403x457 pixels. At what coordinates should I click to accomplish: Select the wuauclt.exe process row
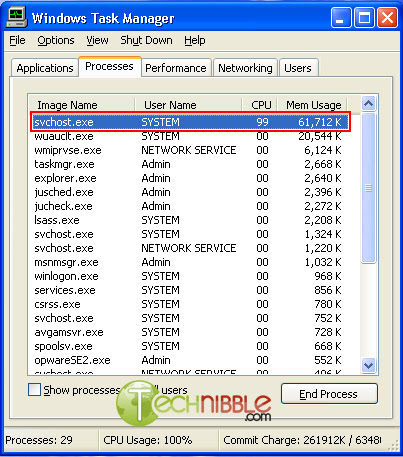[x=190, y=136]
